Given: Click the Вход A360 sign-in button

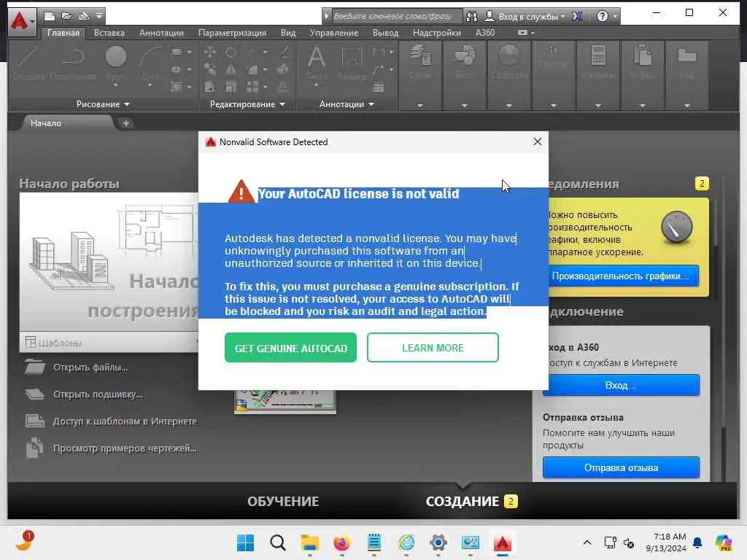Looking at the screenshot, I should point(621,385).
